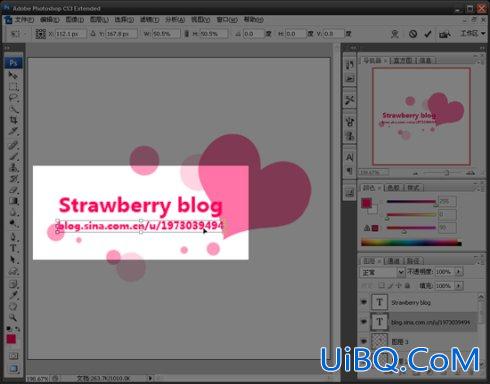Click Navigator zoom in mountain button
490x384 pixels.
tap(470, 173)
